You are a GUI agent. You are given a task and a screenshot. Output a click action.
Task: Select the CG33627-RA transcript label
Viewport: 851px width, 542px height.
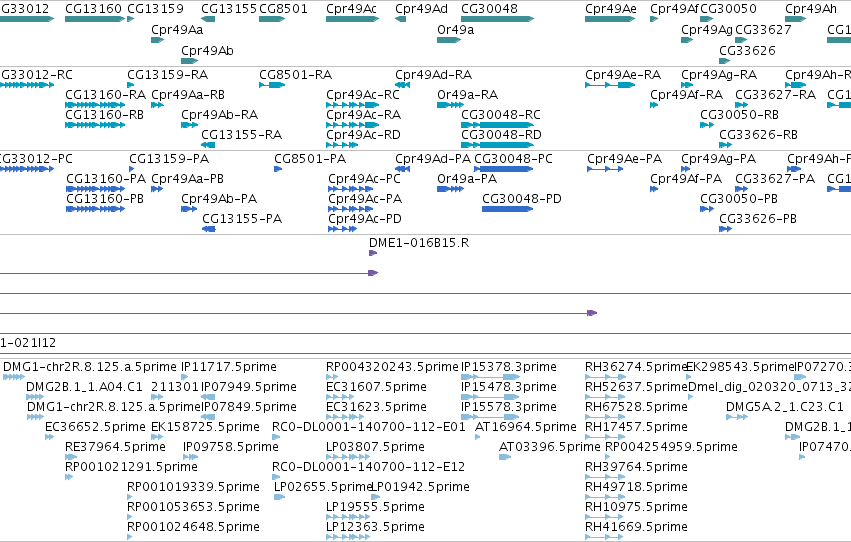(776, 94)
